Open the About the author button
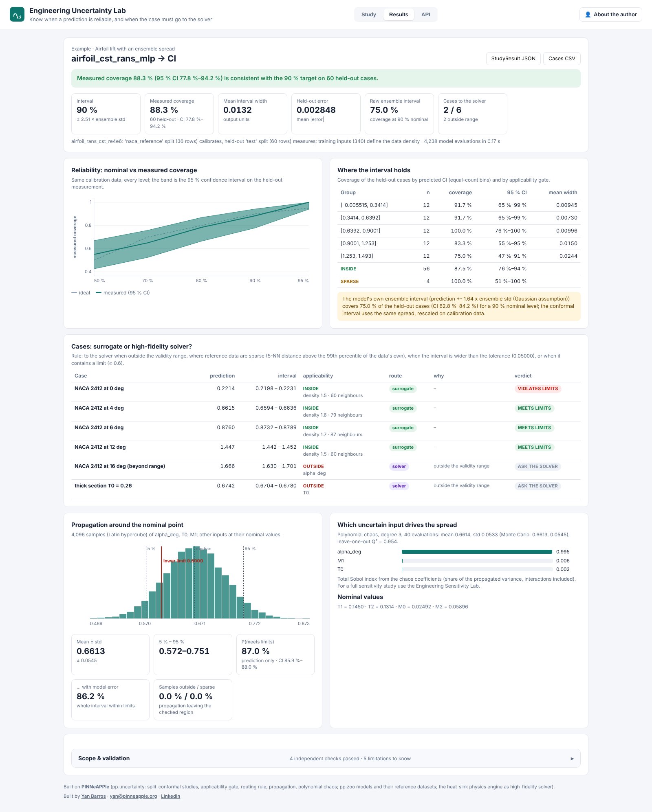This screenshot has width=652, height=812. 610,14
